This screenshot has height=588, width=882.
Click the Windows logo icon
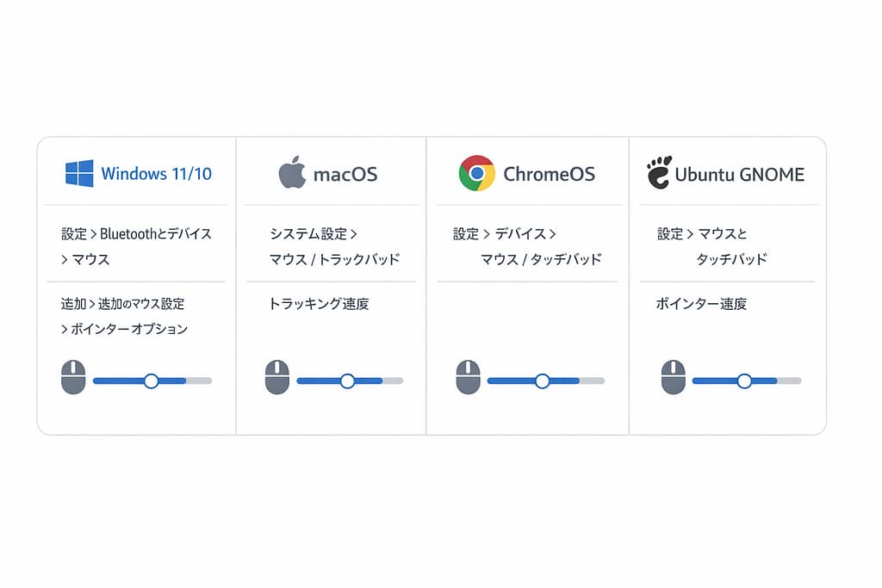[79, 173]
